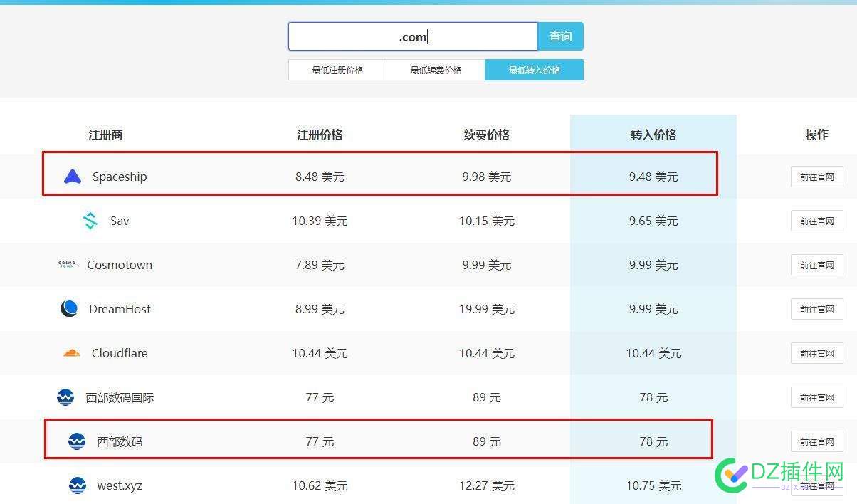Click the Spaceship registrar name
This screenshot has width=857, height=504.
(x=120, y=177)
